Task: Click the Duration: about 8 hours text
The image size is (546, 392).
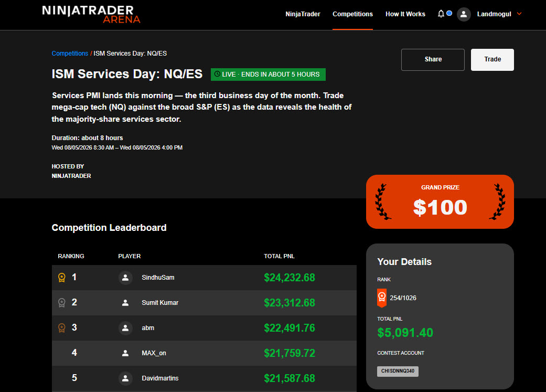Action: click(87, 137)
